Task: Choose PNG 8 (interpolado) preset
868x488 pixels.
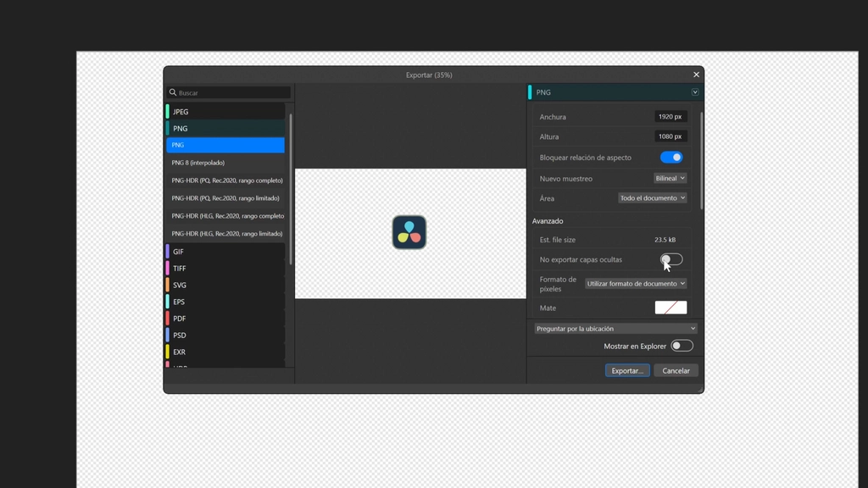Action: point(225,163)
